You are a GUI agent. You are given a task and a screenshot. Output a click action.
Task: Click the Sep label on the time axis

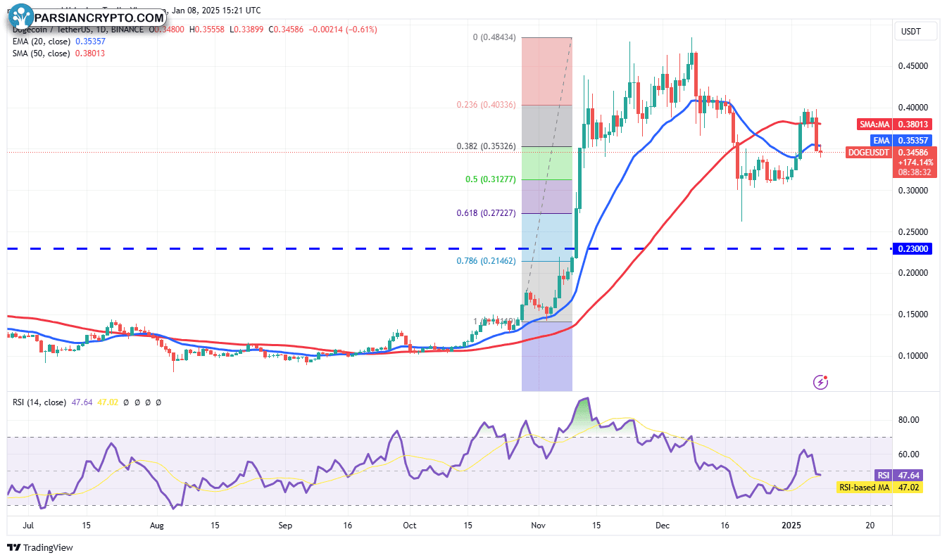[x=285, y=526]
